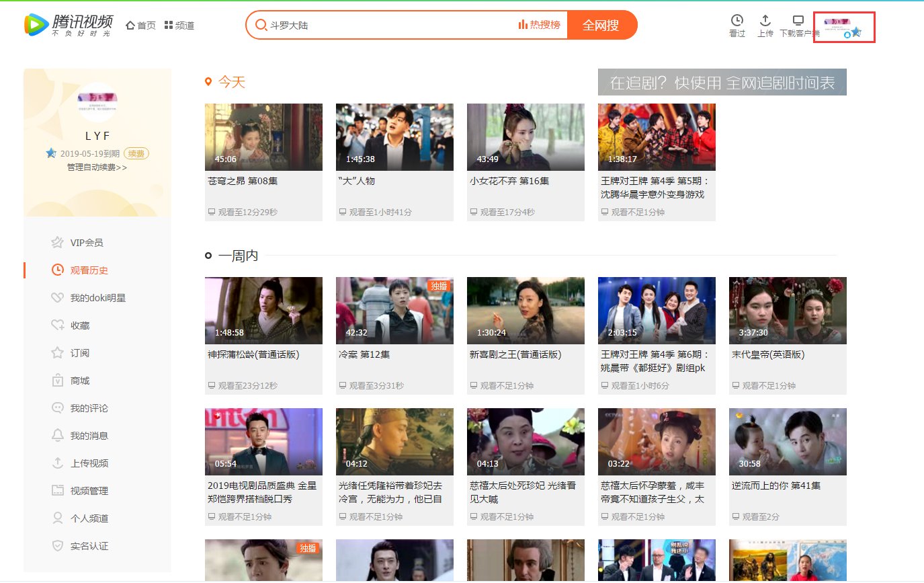The width and height of the screenshot is (924, 583).
Task: Click the 末代皇帝(英语版) title
Action: click(768, 354)
